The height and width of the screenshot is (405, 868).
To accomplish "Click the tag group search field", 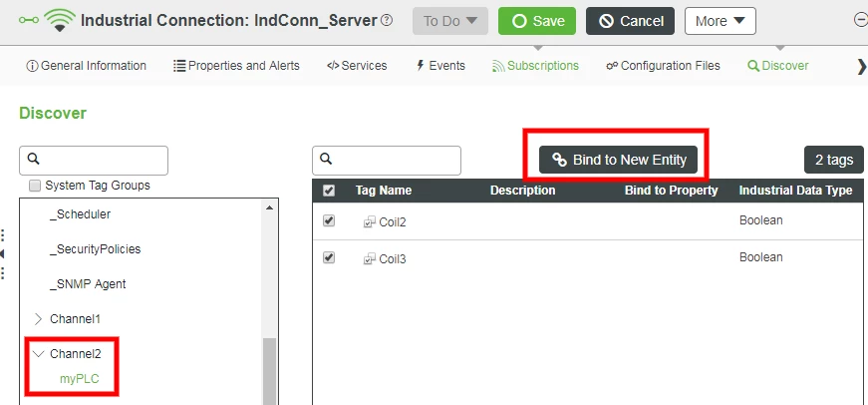I will pyautogui.click(x=94, y=161).
